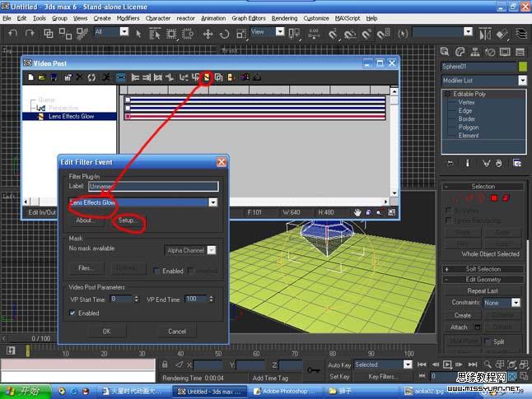532x399 pixels.
Task: Choose the Select and Rotate tool
Action: [224, 34]
